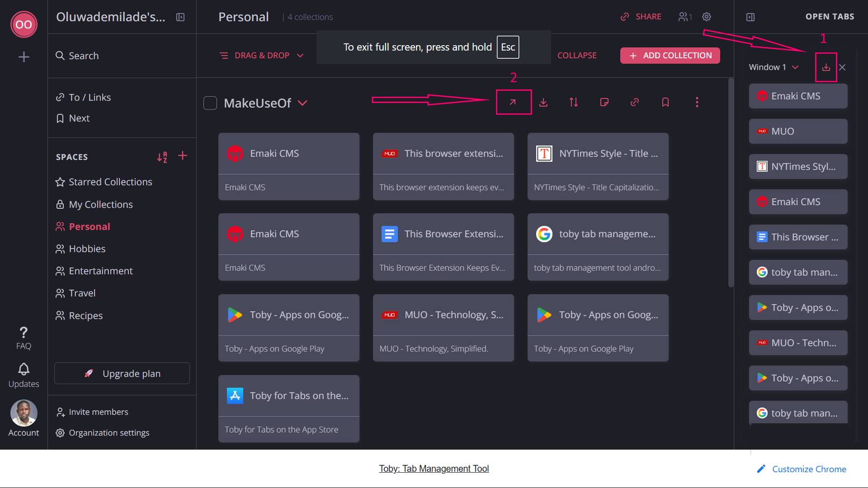Open NYTimes Style card in MakeUseOf
This screenshot has height=488, width=868.
point(598,166)
